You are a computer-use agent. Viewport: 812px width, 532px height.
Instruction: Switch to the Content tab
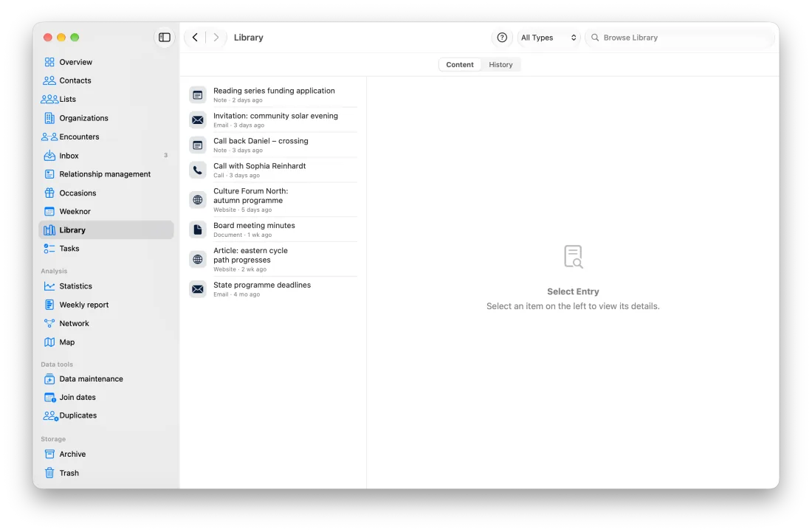460,65
